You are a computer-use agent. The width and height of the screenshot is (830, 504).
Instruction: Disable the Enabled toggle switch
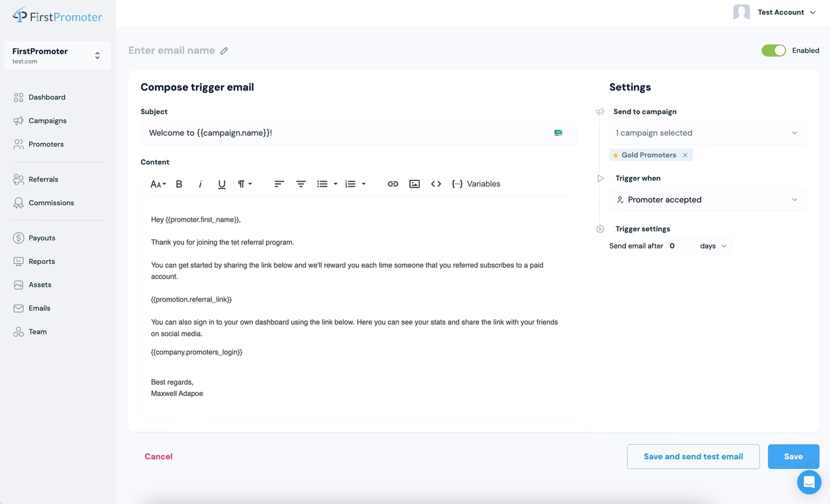tap(774, 50)
